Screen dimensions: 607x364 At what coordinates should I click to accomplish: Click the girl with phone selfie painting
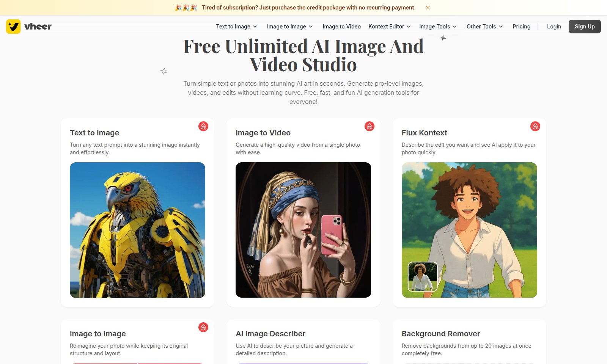click(x=303, y=230)
